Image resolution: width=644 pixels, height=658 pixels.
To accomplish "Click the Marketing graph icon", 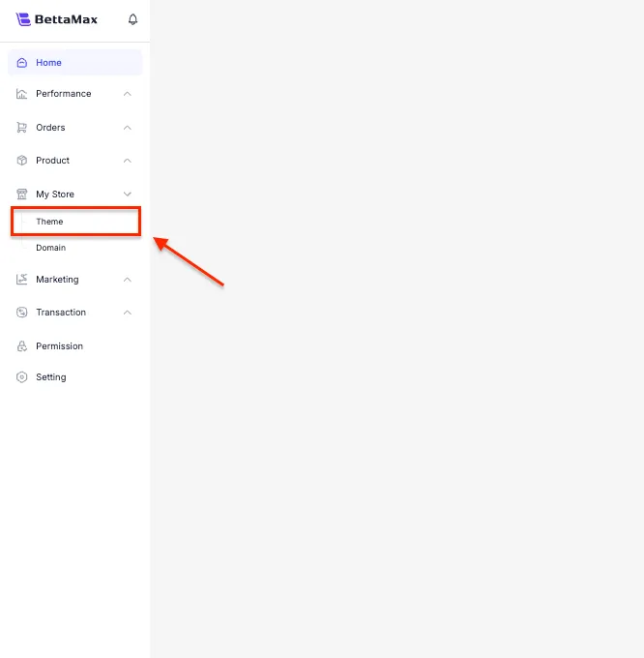I will pyautogui.click(x=22, y=280).
